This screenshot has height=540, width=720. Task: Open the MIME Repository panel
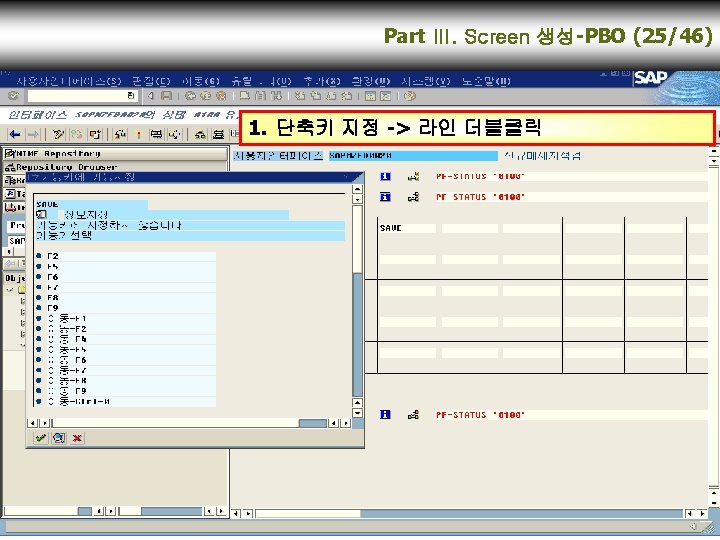point(115,153)
